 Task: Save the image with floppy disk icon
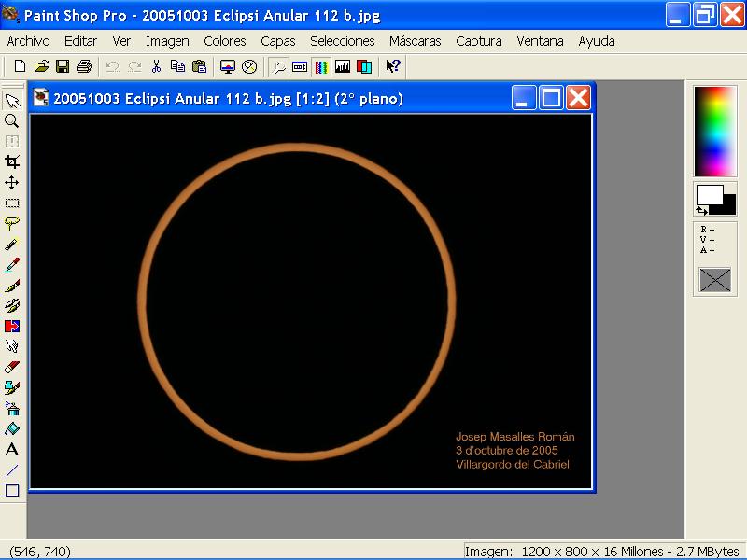coord(63,66)
